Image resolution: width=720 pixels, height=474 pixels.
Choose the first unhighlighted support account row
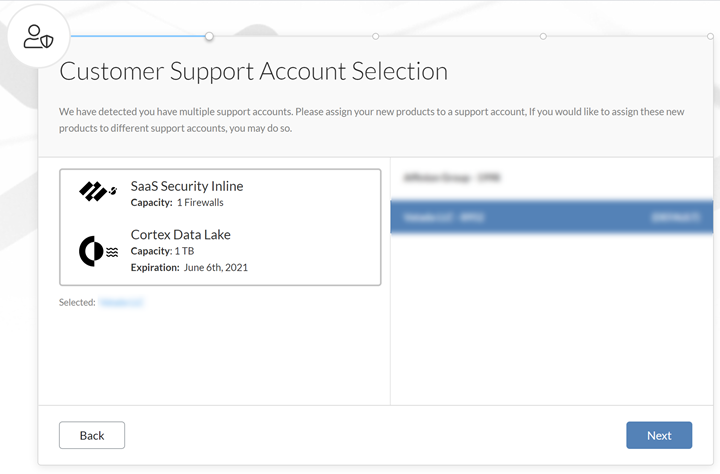551,178
